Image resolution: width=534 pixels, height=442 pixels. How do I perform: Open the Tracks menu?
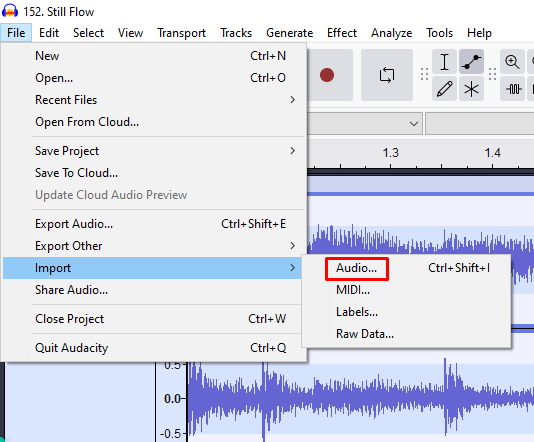236,33
